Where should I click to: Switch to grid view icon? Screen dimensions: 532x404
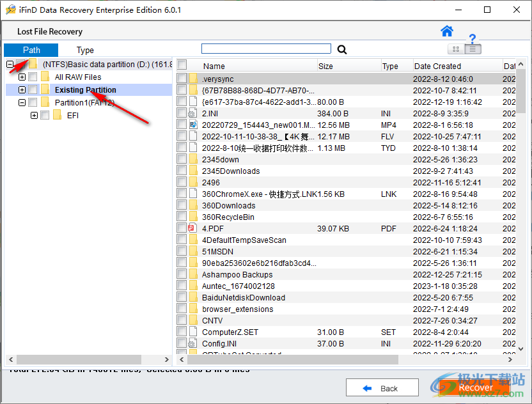point(455,49)
